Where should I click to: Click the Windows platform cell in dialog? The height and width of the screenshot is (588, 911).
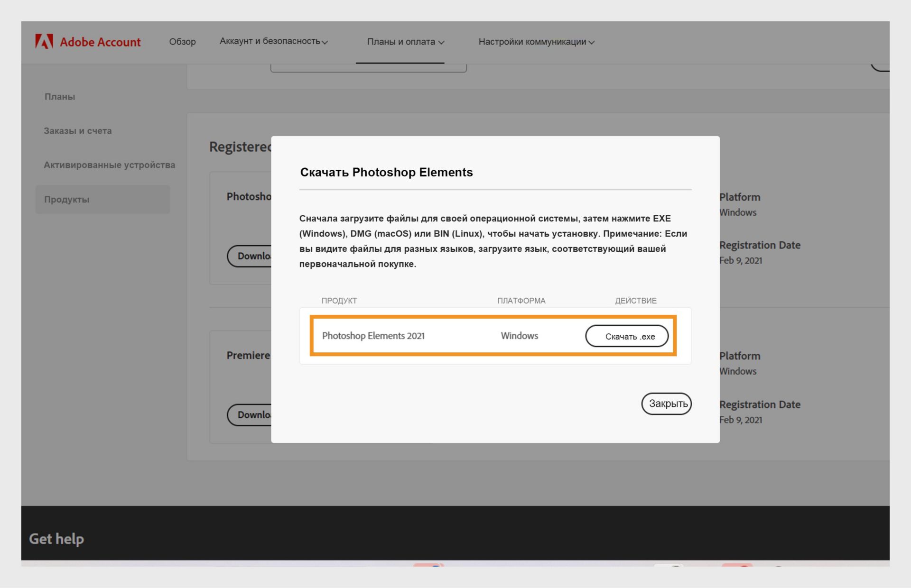(x=519, y=336)
